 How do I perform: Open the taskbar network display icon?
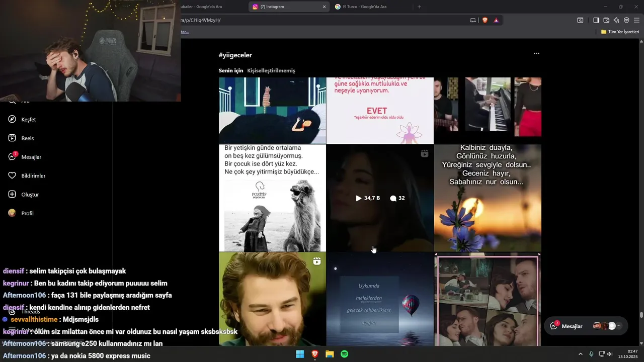(x=602, y=354)
